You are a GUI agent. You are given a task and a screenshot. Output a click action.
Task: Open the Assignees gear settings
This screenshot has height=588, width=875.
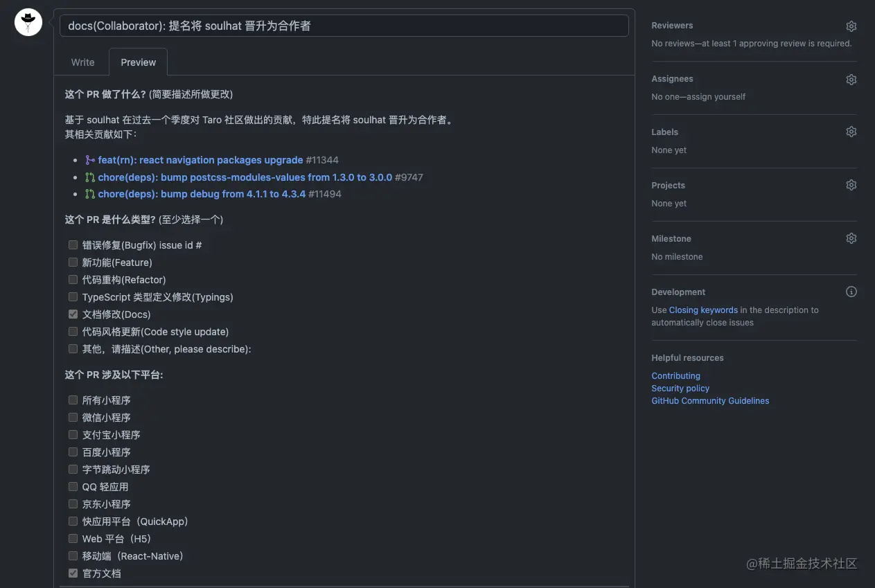(851, 80)
